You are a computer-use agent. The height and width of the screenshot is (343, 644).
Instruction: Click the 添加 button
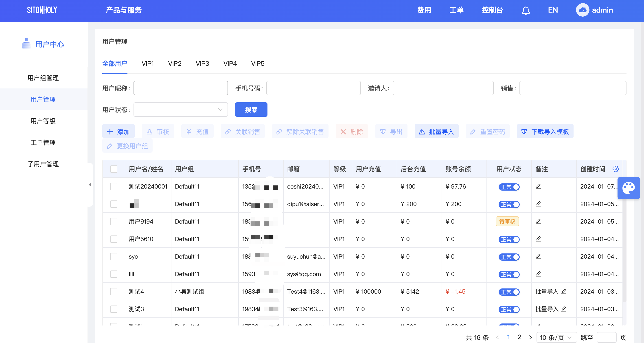click(x=118, y=131)
